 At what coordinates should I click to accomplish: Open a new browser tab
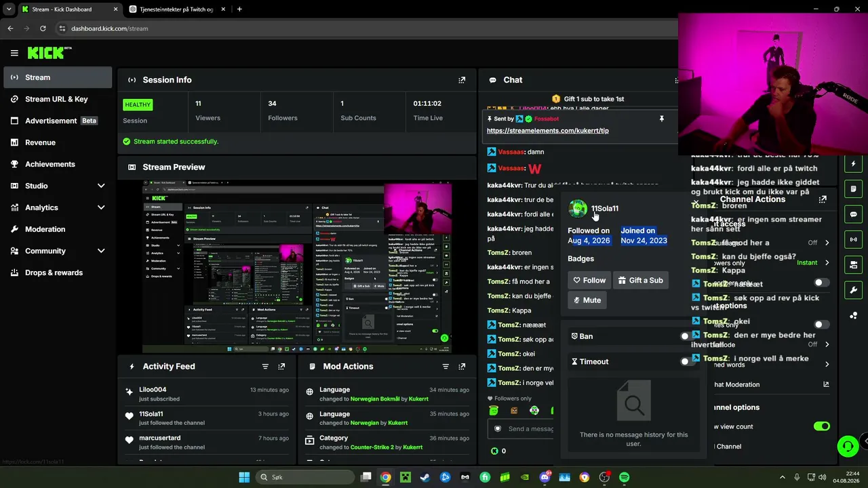pos(239,9)
